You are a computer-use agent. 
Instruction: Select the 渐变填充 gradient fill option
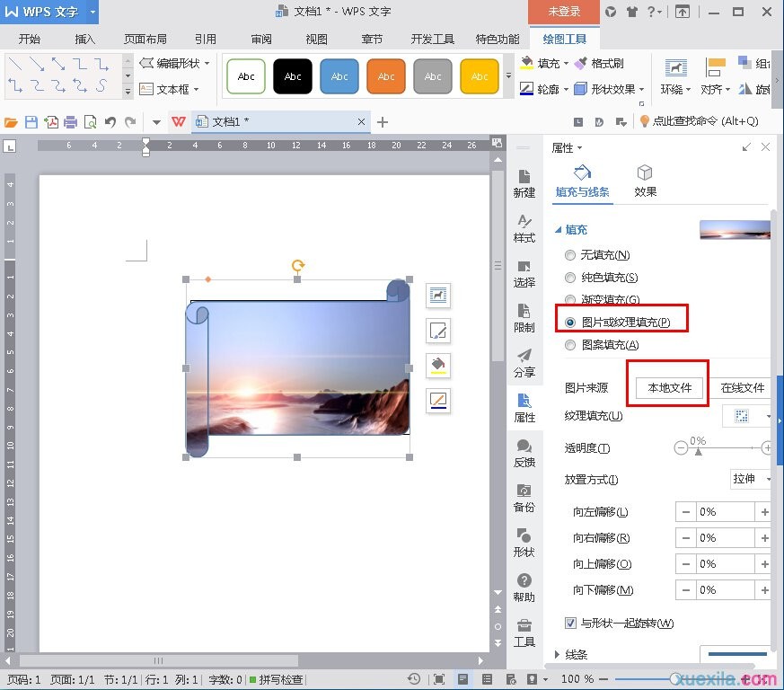point(569,299)
